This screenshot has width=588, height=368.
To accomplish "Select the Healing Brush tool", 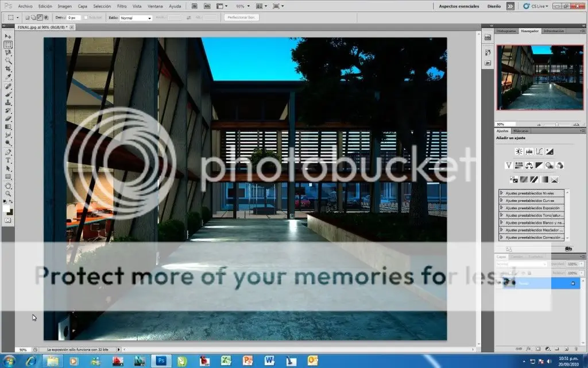I will click(x=8, y=86).
